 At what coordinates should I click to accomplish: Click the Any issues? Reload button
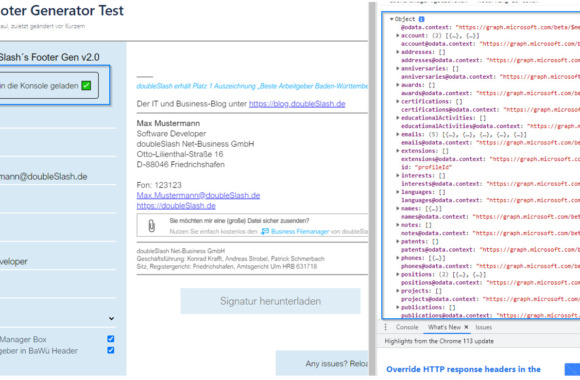[322, 363]
